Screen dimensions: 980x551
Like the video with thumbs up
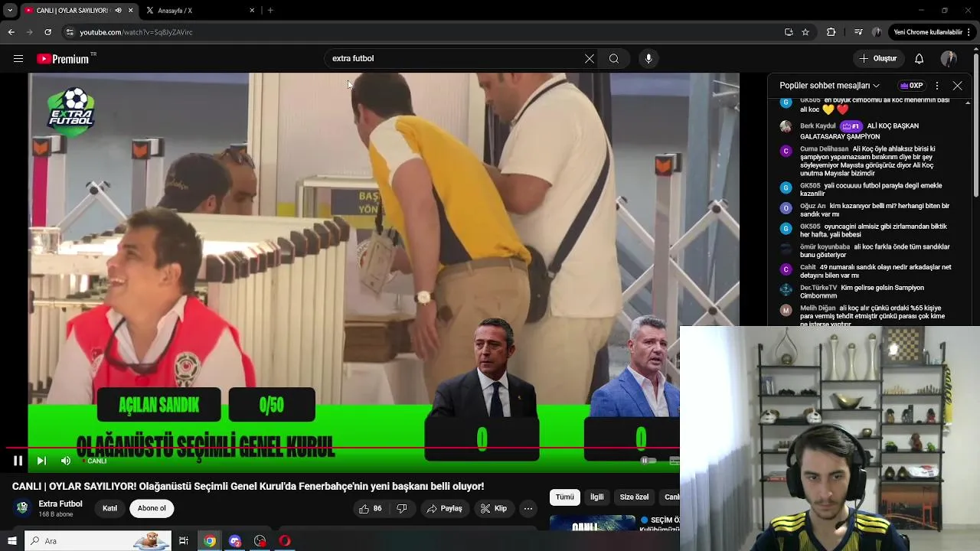pos(370,508)
